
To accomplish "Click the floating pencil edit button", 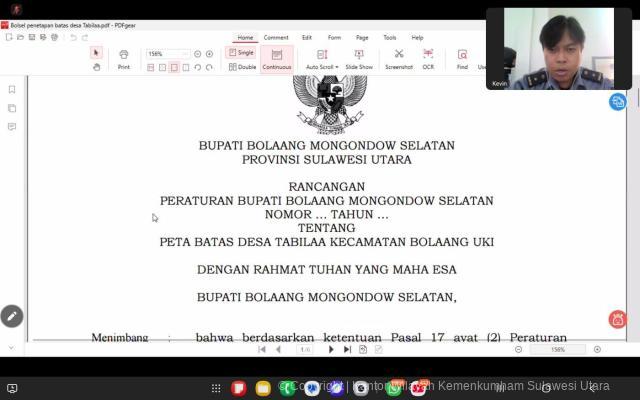I will [x=12, y=316].
